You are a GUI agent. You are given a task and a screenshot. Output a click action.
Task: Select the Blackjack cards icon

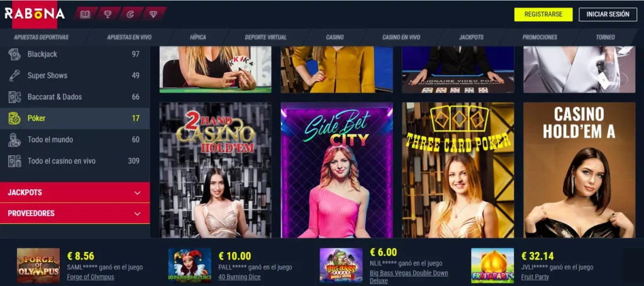[14, 54]
